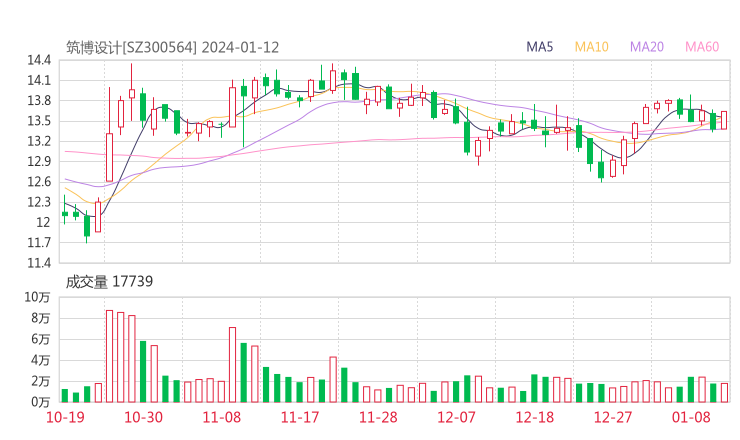Click the tallest green volume bar near 5.8万
740x440 pixels.
click(x=143, y=372)
